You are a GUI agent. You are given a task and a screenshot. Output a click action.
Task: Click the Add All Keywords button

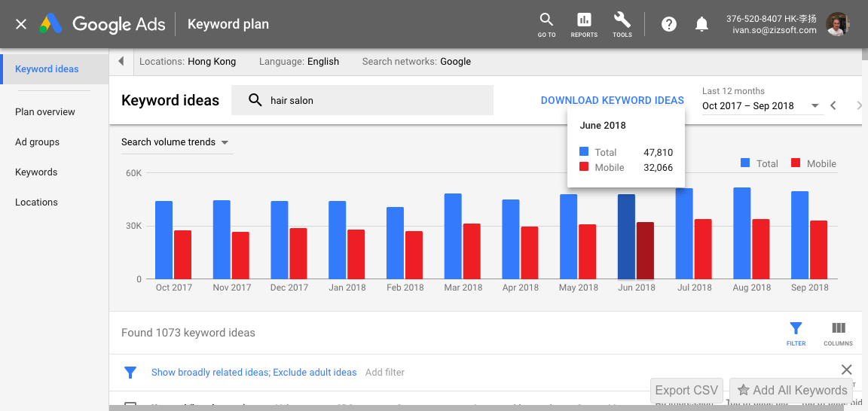point(791,390)
